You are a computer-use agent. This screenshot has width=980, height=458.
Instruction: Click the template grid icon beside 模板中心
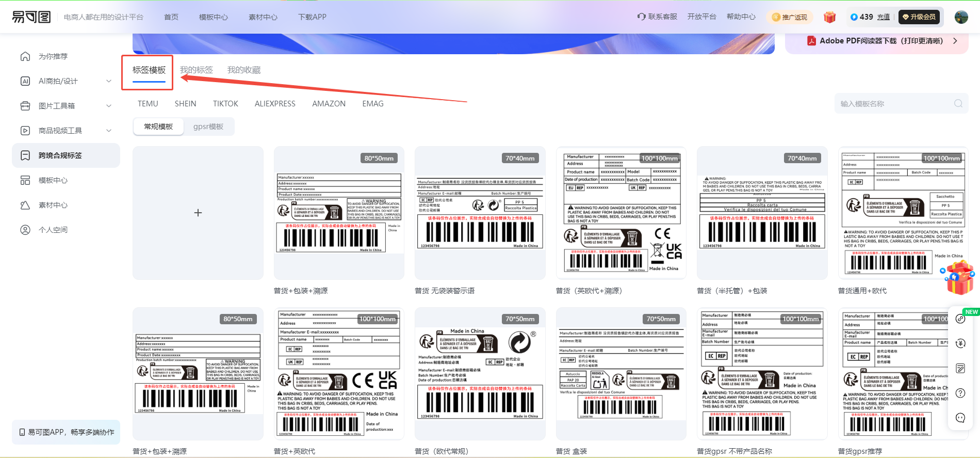click(x=25, y=180)
